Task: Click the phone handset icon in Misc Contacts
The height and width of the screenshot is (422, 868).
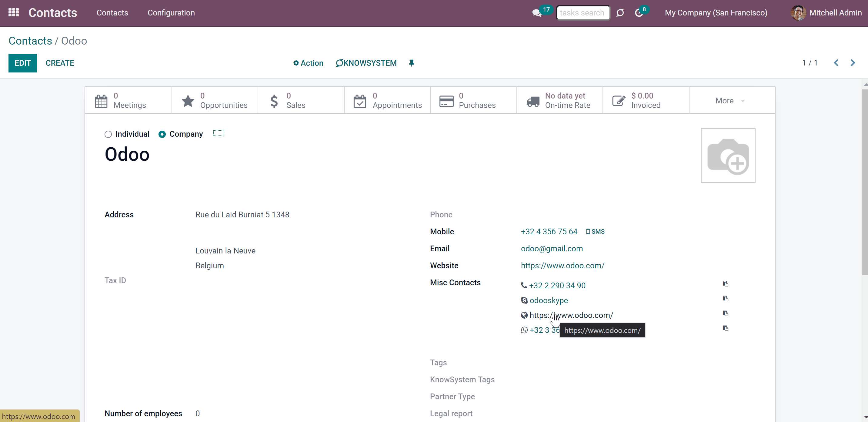Action: [x=524, y=286]
